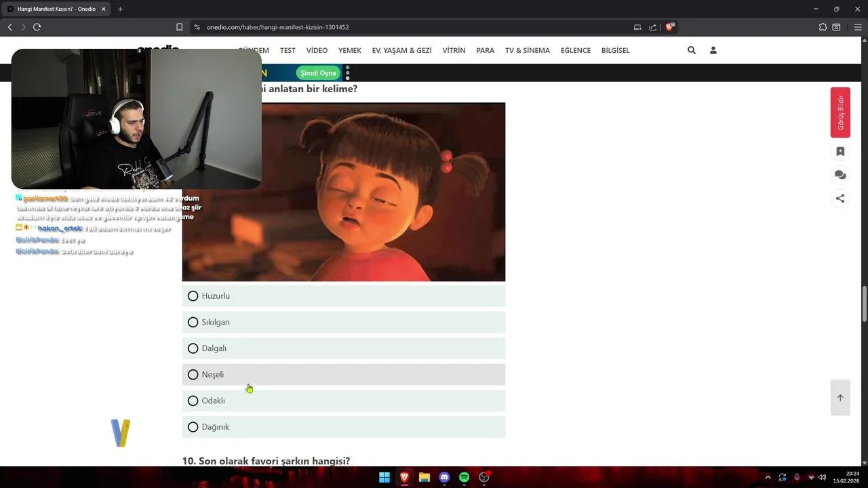Select the Odaklı radio option
868x488 pixels.
click(343, 401)
